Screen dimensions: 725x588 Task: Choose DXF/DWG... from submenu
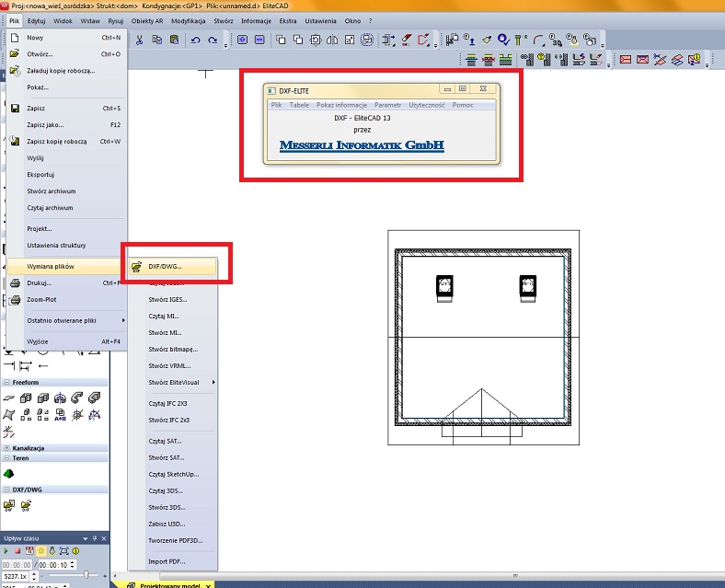172,266
